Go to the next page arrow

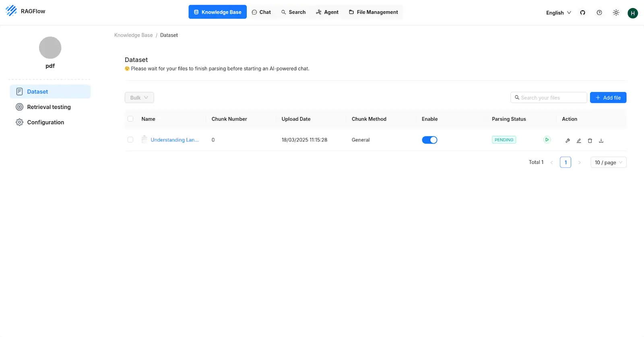click(580, 162)
